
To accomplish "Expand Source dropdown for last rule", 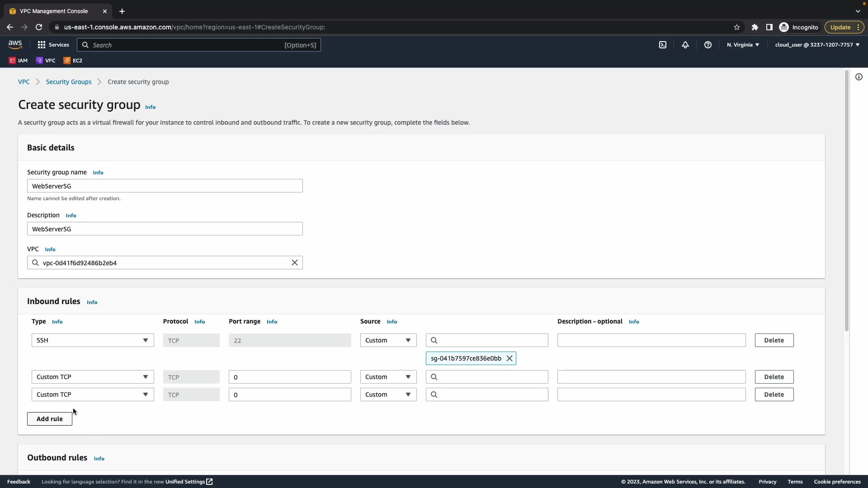I will [x=388, y=394].
